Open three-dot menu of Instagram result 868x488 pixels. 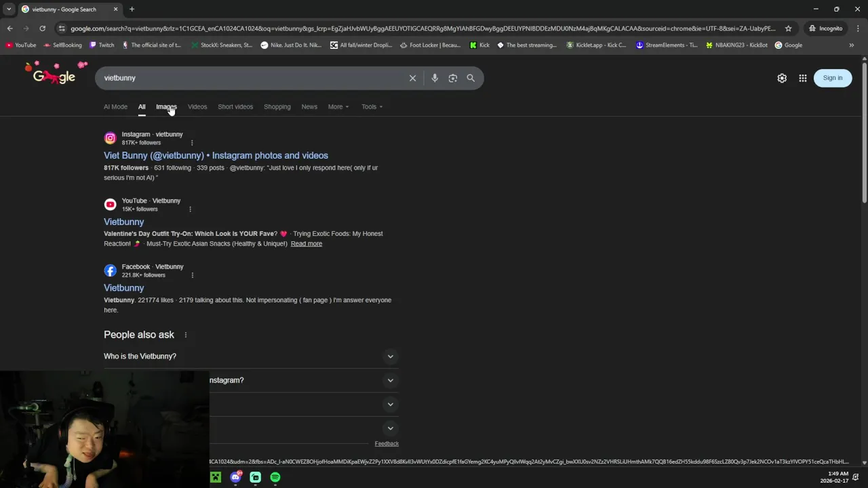tap(192, 142)
